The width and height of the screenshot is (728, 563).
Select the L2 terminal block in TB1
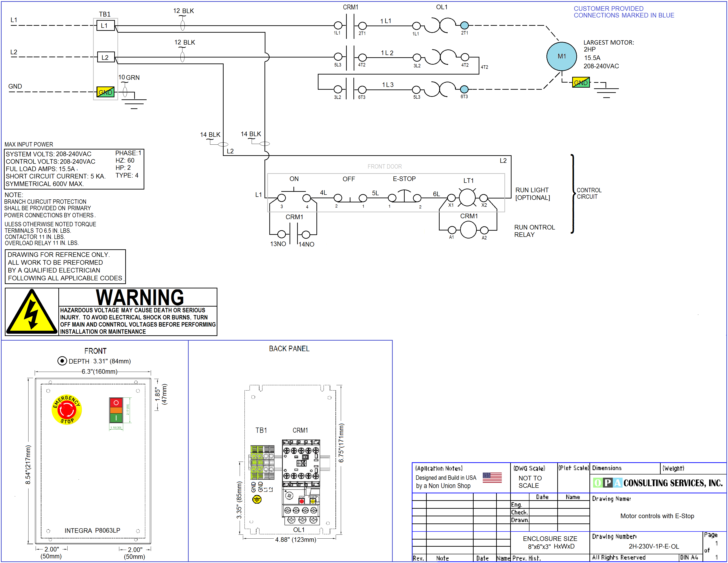[x=106, y=57]
